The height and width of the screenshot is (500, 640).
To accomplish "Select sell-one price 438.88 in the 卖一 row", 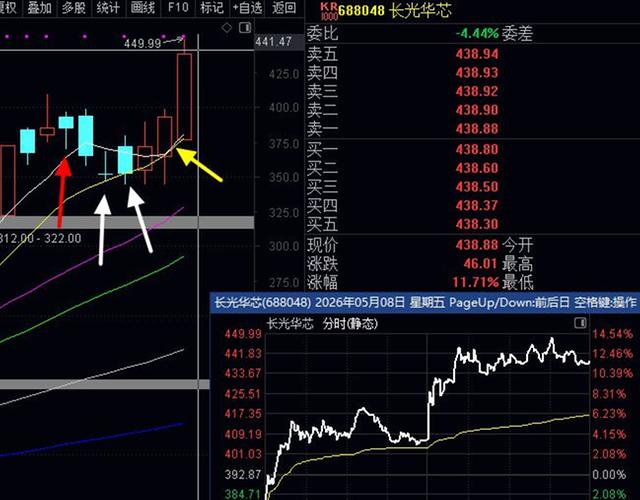I will point(477,129).
